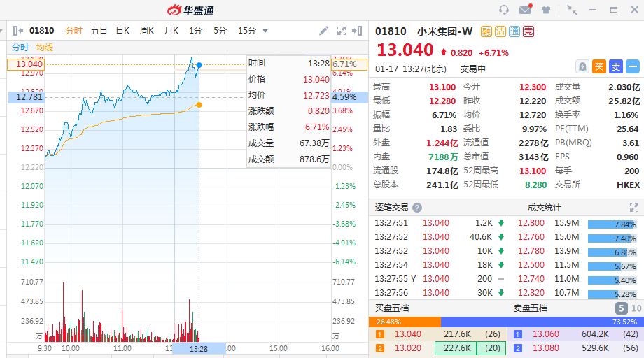This screenshot has height=358, width=644.
Task: Click the large price 13.040
Action: coord(405,50)
